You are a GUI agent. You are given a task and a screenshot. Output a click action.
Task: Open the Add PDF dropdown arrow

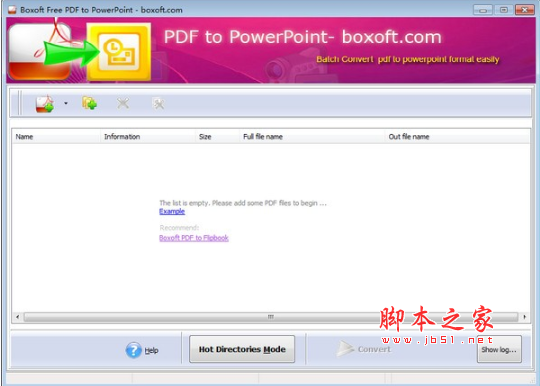[66, 103]
